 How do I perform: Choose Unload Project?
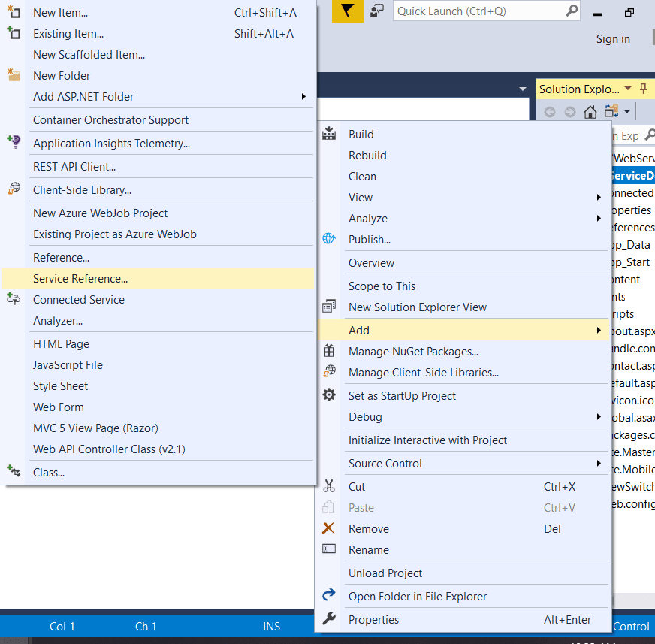463,573
